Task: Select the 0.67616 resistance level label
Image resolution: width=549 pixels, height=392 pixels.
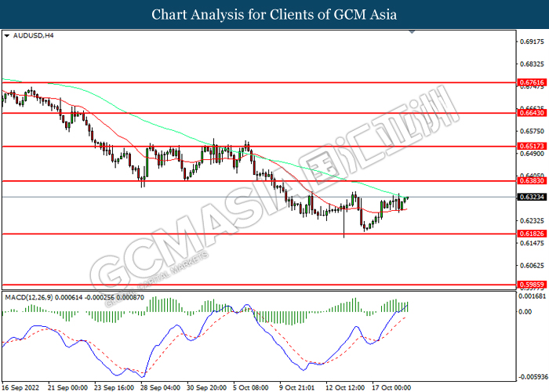Action: click(532, 82)
